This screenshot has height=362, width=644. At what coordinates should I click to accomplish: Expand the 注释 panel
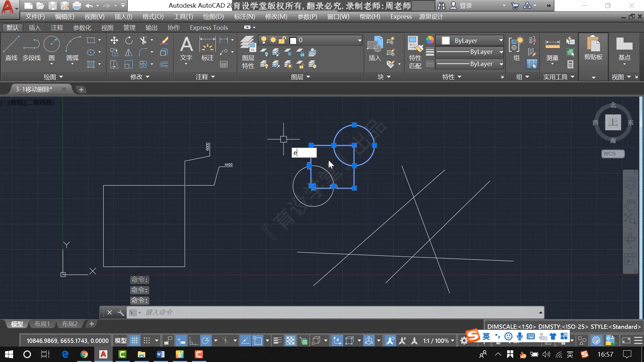point(205,77)
